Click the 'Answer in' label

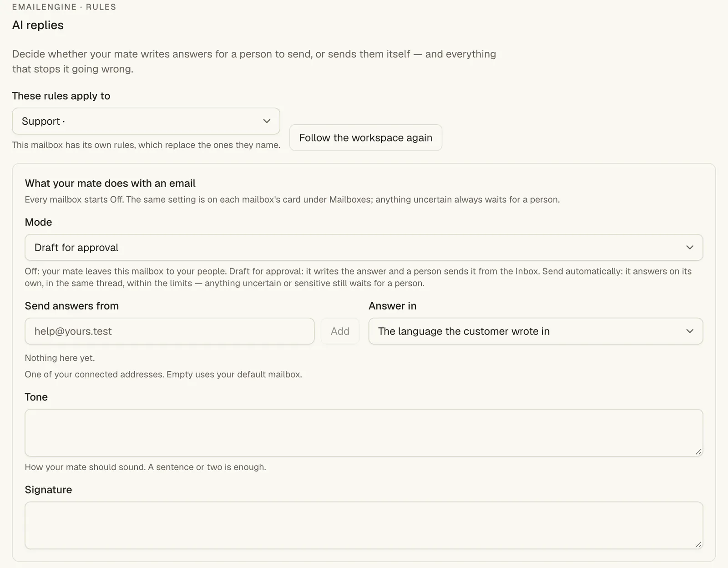coord(393,306)
